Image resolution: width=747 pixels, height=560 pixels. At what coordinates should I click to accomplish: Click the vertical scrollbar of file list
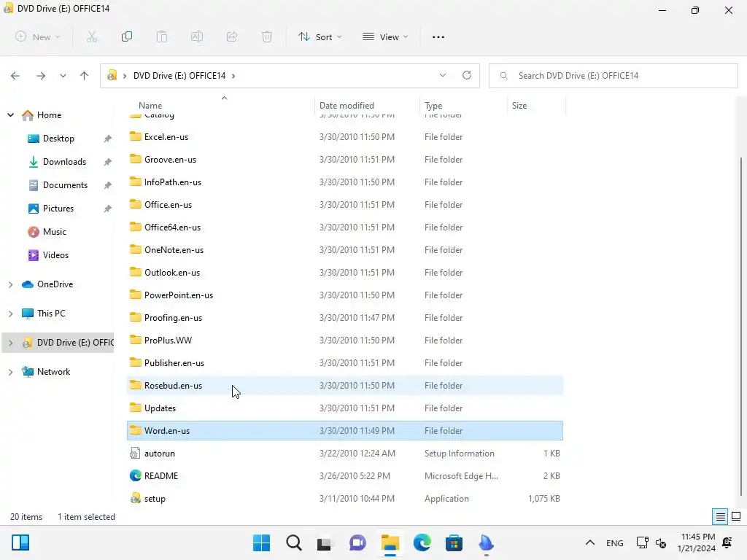741,326
